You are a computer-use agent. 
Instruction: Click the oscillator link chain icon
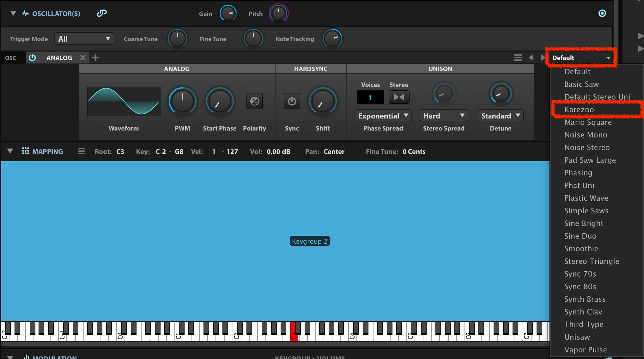pos(101,13)
